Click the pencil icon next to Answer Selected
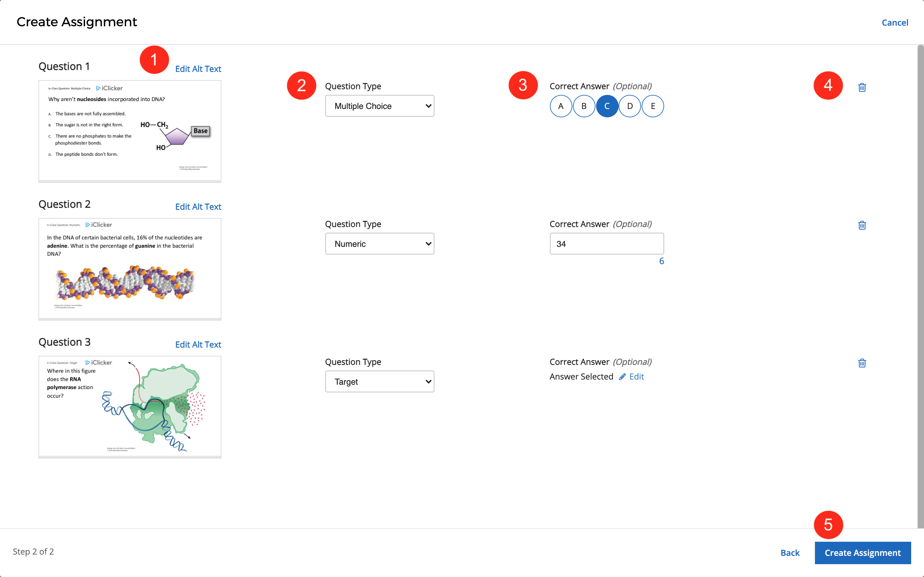Viewport: 924px width, 577px height. [622, 377]
